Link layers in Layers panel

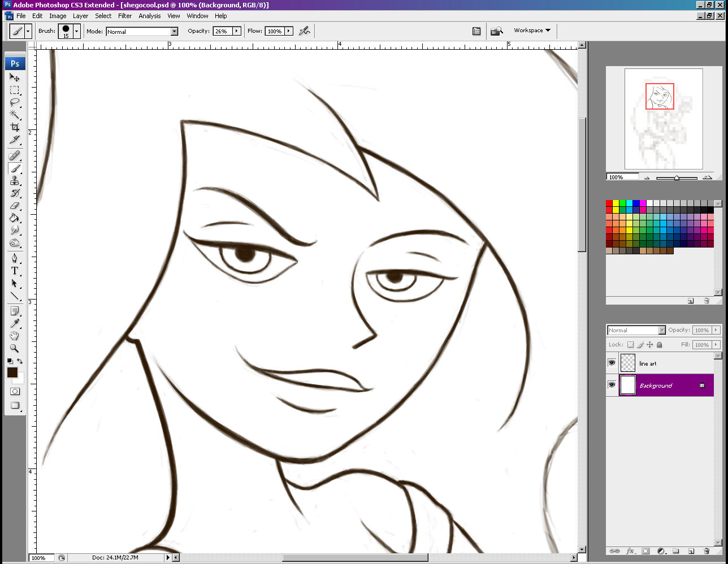click(614, 551)
